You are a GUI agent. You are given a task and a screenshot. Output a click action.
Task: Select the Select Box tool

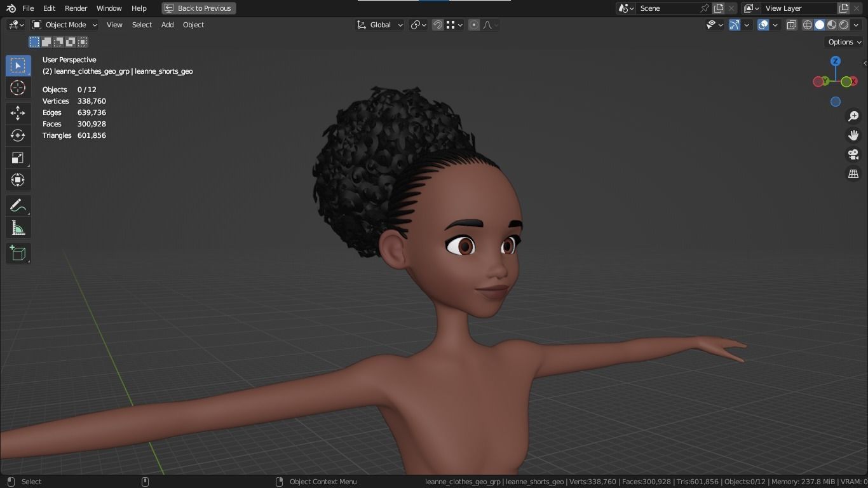(18, 65)
